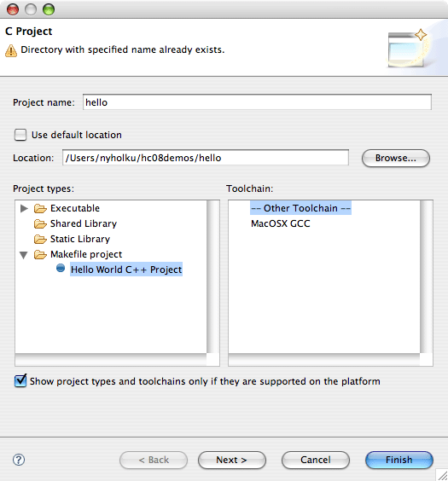The width and height of the screenshot is (448, 481).
Task: Click the Shared Library folder icon
Action: [x=40, y=224]
